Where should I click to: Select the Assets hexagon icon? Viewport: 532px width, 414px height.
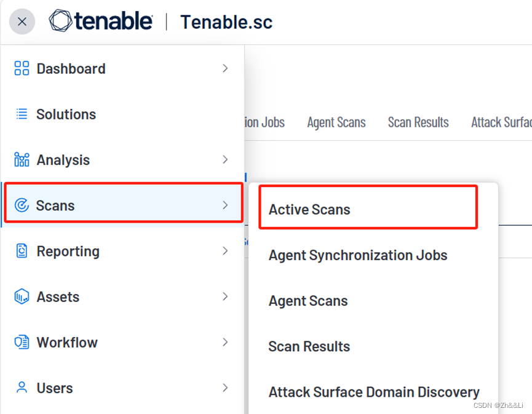tap(21, 297)
